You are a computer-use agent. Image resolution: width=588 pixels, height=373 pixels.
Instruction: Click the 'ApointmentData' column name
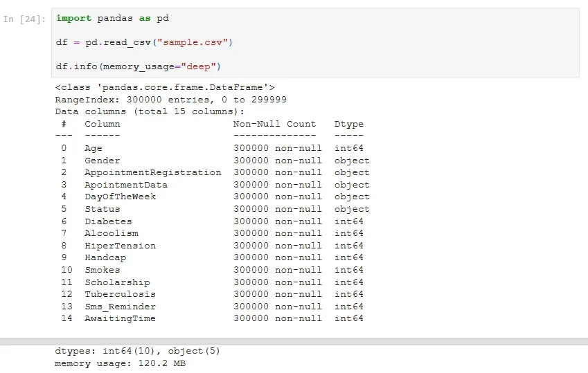click(126, 185)
